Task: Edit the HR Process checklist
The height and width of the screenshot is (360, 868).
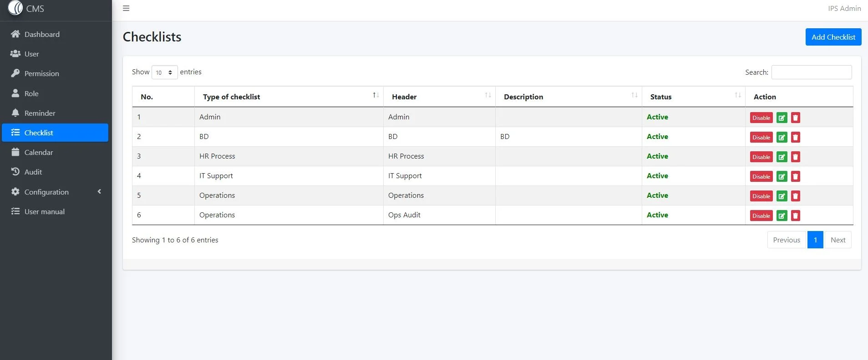Action: tap(782, 157)
